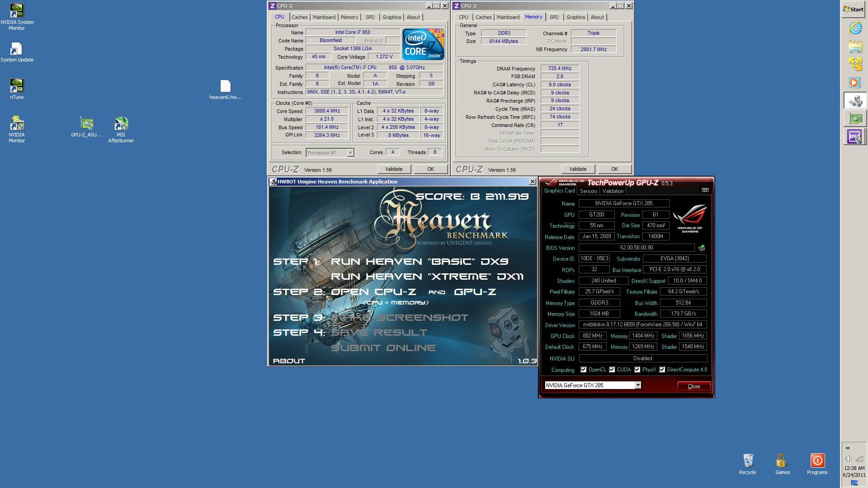Run Heaven "Basic" DX9 benchmark

[420, 262]
